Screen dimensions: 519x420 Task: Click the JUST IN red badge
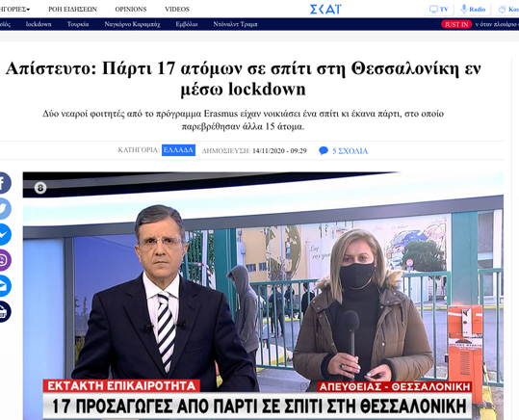coord(456,24)
